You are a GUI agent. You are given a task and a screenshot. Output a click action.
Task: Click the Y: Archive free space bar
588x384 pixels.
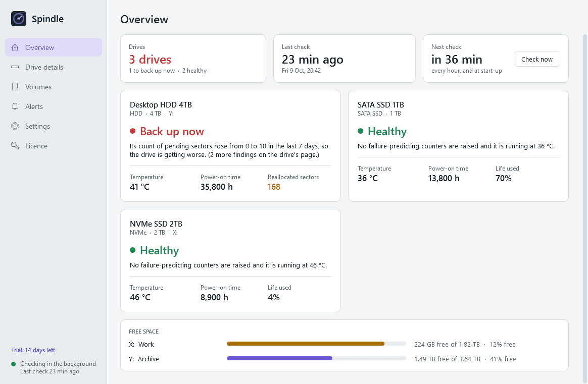317,358
